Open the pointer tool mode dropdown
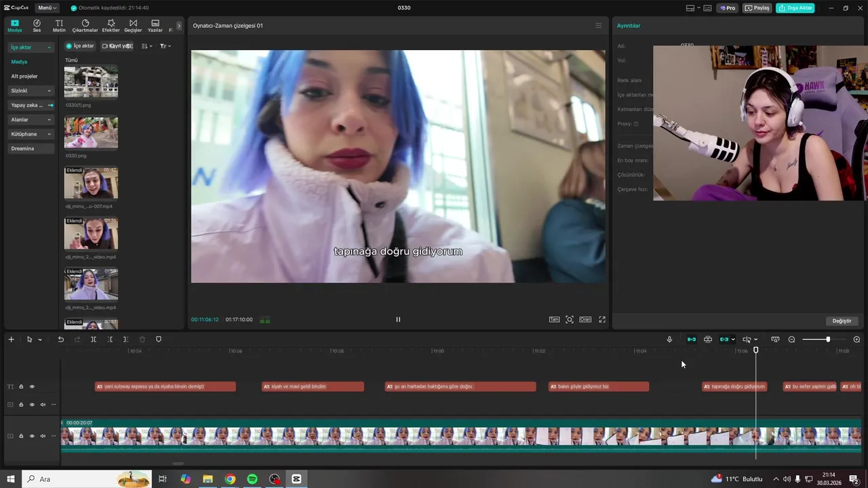 [40, 340]
